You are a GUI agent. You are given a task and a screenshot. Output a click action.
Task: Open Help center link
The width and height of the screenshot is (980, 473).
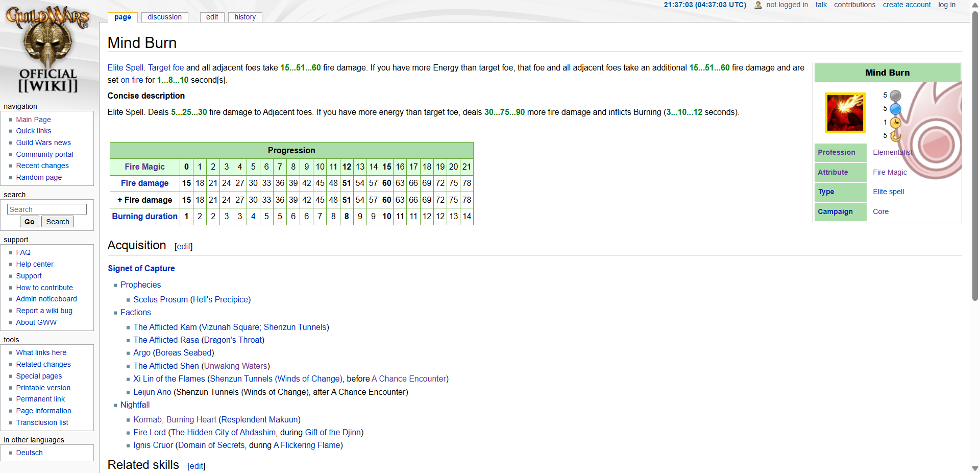pyautogui.click(x=35, y=264)
